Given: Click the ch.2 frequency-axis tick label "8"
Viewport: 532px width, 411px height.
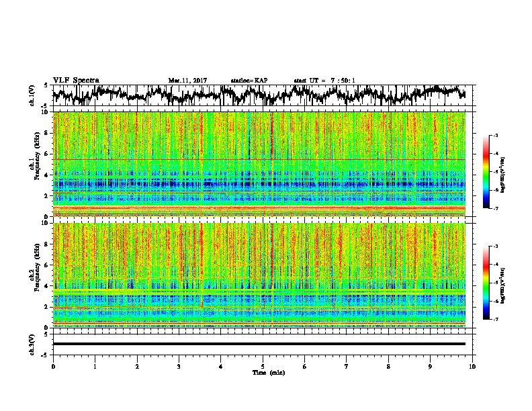Looking at the screenshot, I should pos(48,244).
